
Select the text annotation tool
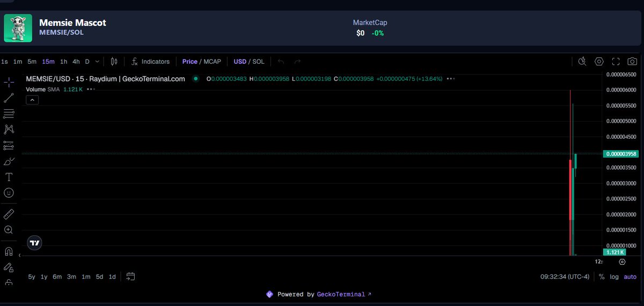[9, 177]
